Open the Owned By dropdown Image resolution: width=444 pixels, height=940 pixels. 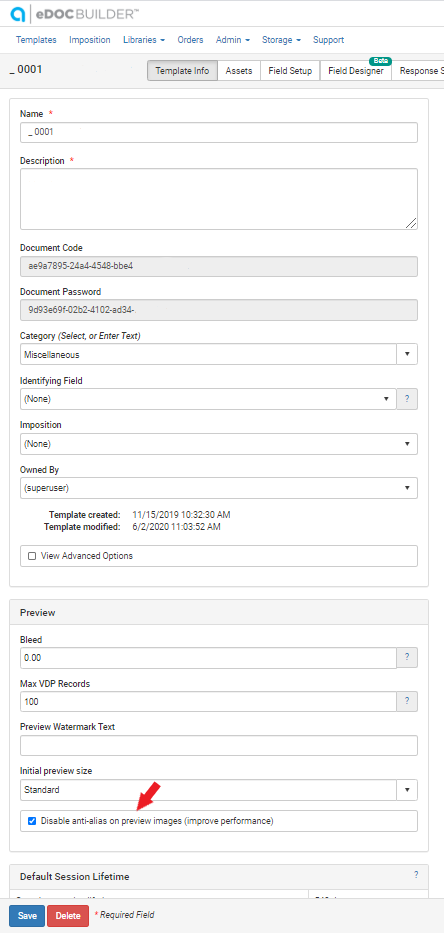point(219,488)
